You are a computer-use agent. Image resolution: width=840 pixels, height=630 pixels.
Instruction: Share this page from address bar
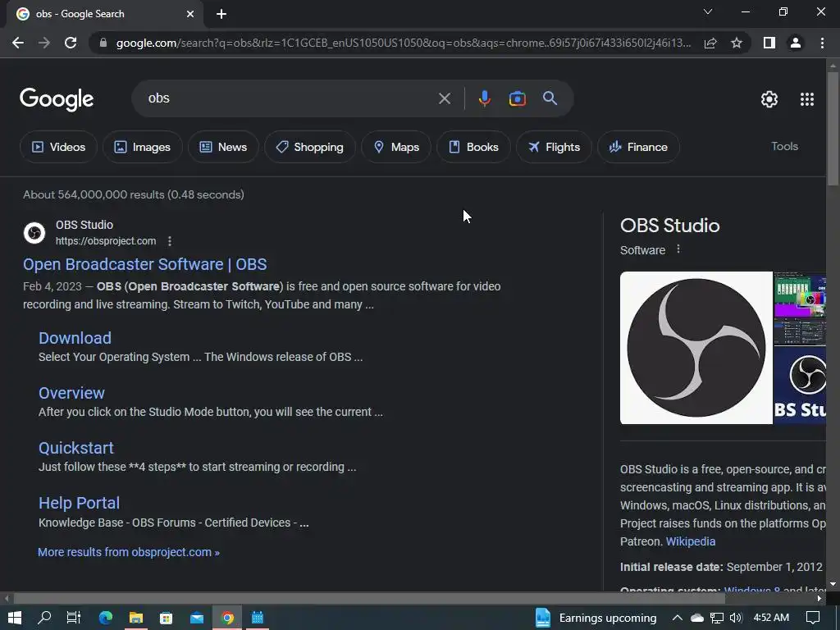[710, 43]
